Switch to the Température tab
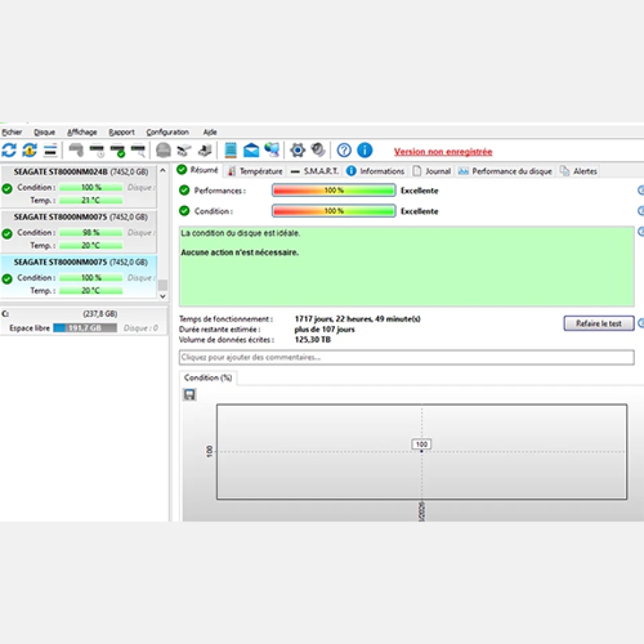Image resolution: width=644 pixels, height=644 pixels. click(255, 171)
